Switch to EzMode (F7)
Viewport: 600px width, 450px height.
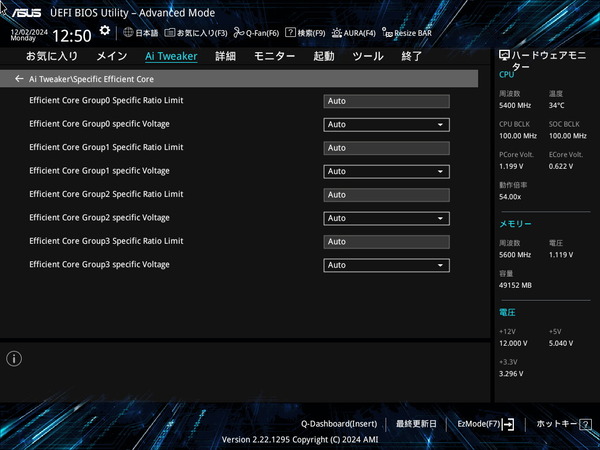485,424
